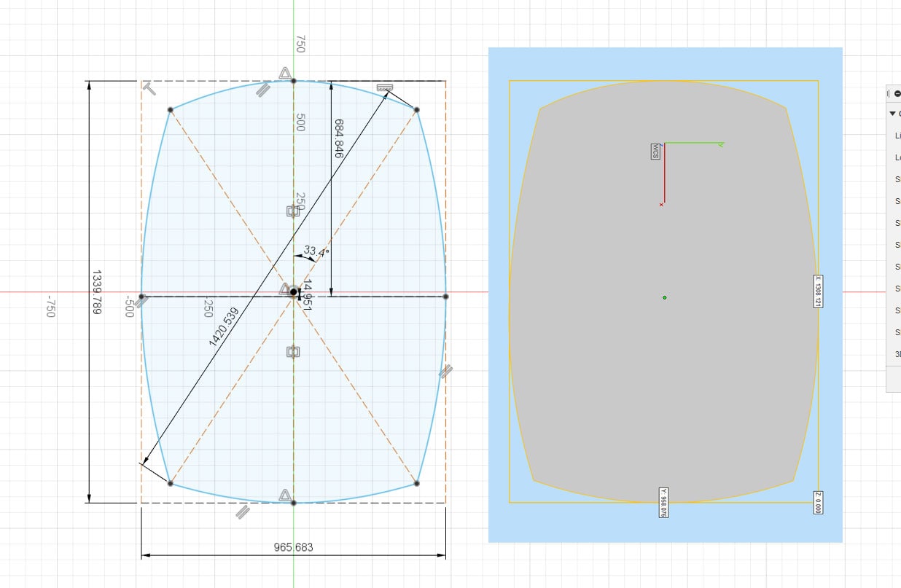The width and height of the screenshot is (901, 588).
Task: Select the perpendicular constraint icon at top-left corner
Action: [149, 88]
